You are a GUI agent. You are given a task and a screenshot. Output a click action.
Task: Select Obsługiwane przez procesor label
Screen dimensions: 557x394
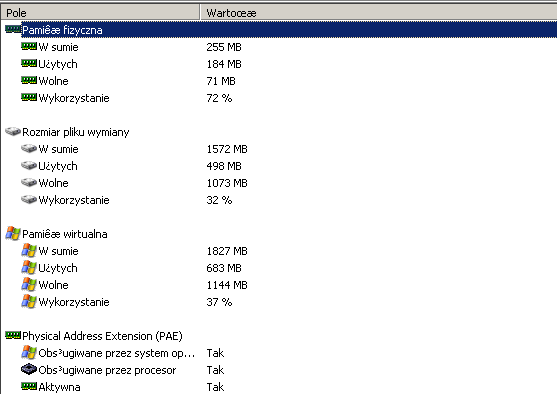[x=107, y=371]
